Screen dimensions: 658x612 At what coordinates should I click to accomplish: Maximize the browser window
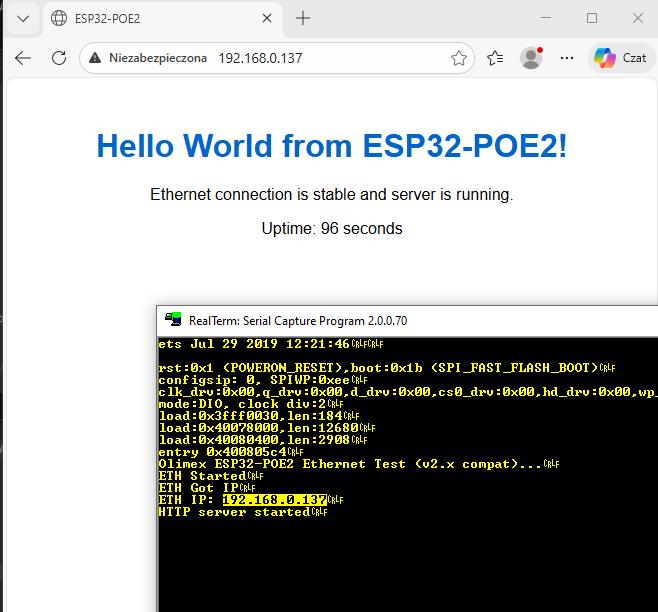pyautogui.click(x=592, y=18)
